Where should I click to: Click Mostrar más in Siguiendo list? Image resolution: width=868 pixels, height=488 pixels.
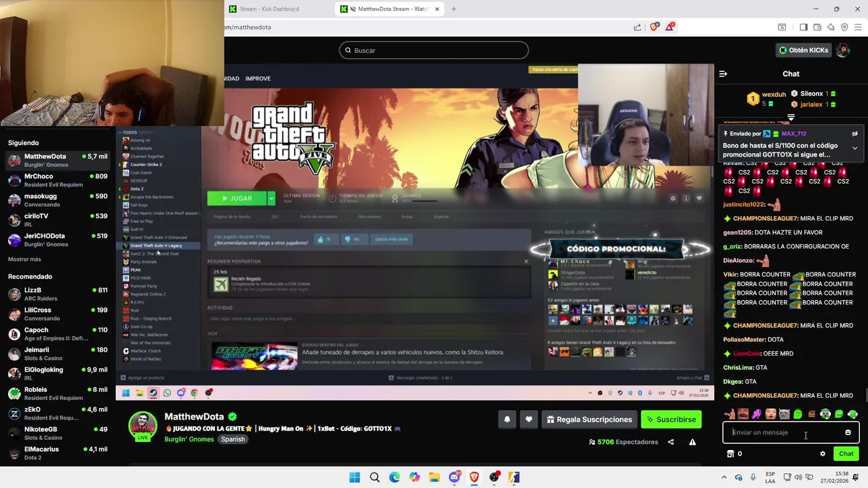tap(24, 260)
